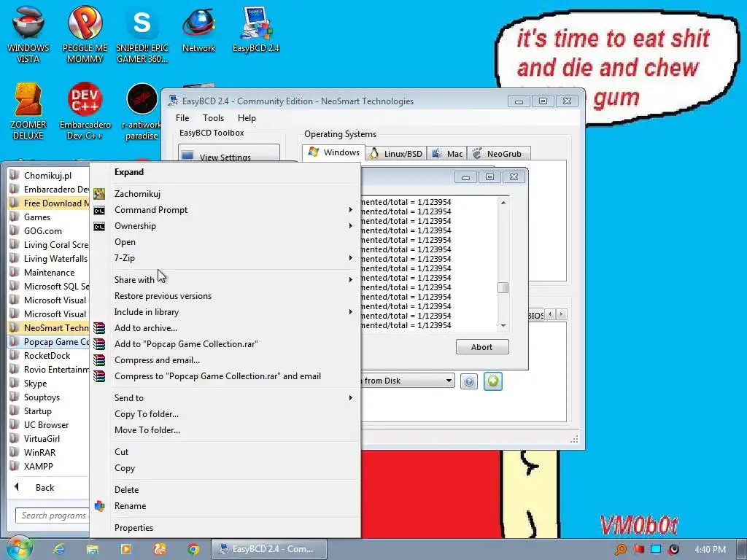Click the round dark tray icon beside the clock
This screenshot has height=560, width=747.
[673, 549]
